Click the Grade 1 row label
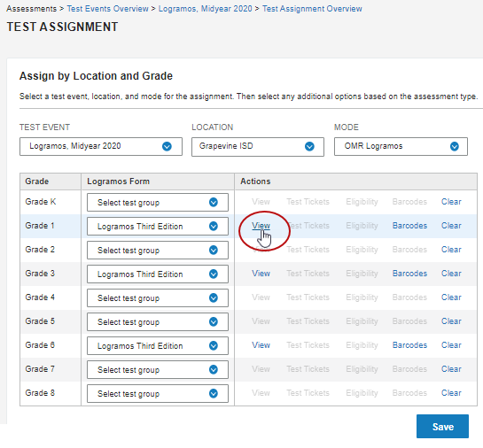The height and width of the screenshot is (448, 483). pyautogui.click(x=40, y=226)
